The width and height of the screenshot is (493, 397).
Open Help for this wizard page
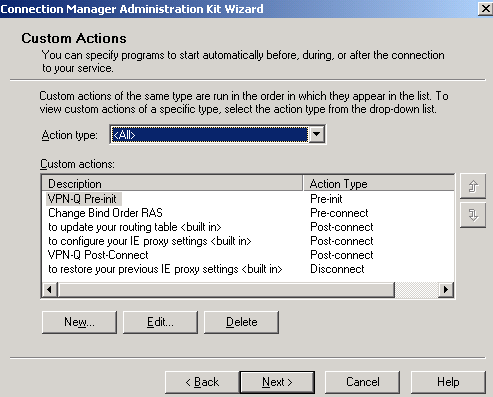click(448, 382)
